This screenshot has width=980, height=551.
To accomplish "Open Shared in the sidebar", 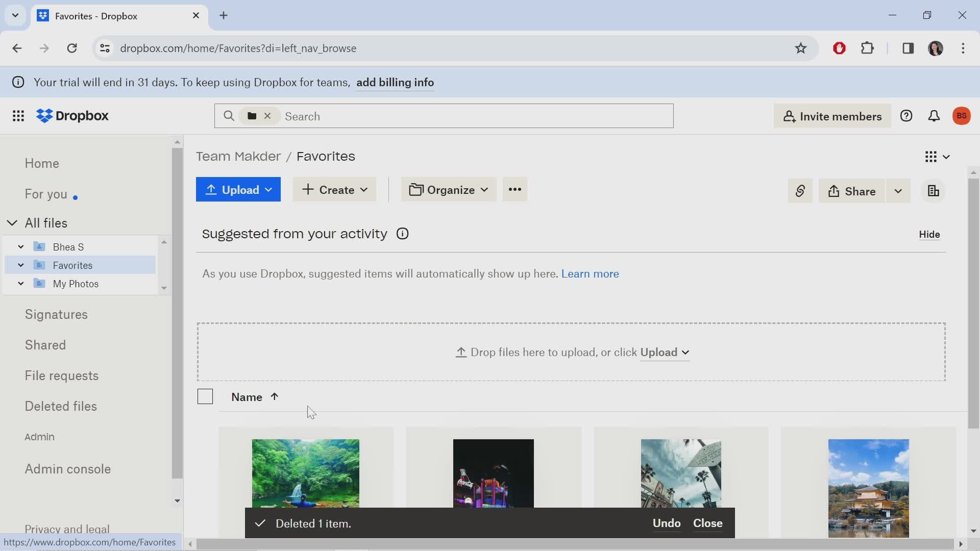I will click(x=45, y=345).
